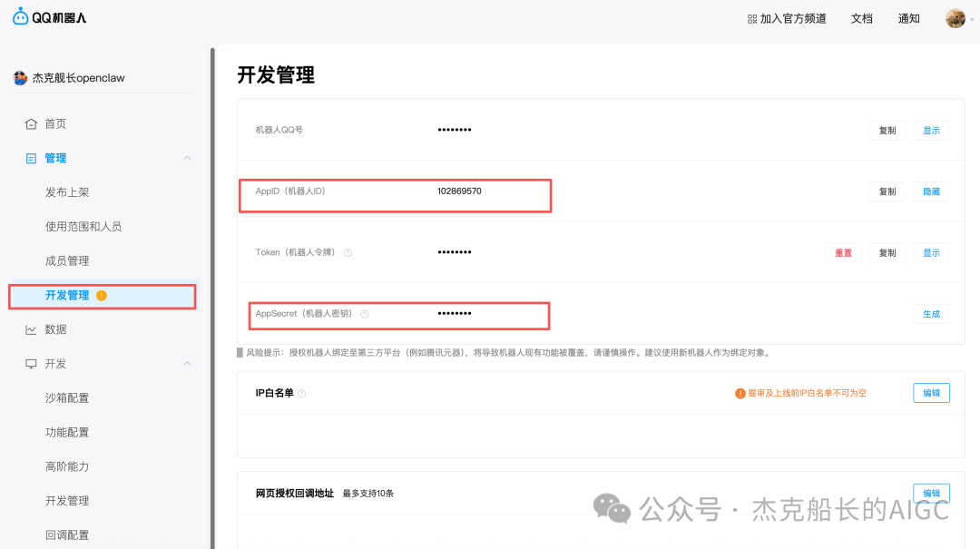The image size is (980, 549).
Task: Click the masked 机器人QQ号 dots
Action: coord(455,130)
